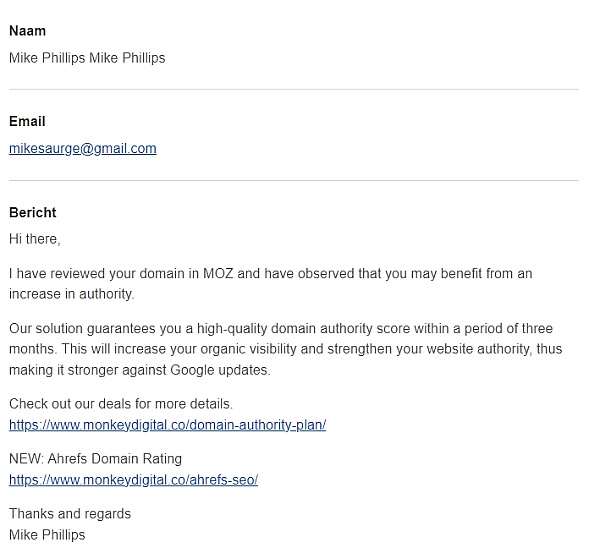Viewport: 600px width, 548px height.
Task: Click the Naam field label
Action: point(28,31)
